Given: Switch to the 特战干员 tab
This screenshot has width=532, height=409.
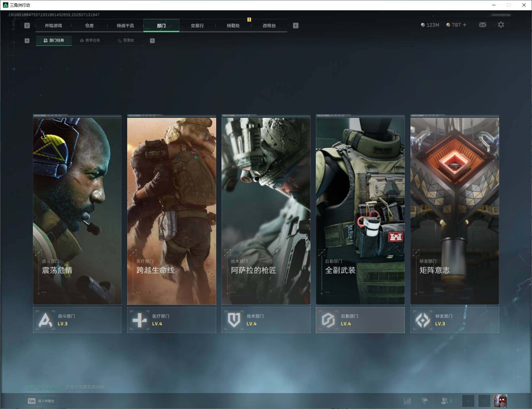Looking at the screenshot, I should point(125,26).
